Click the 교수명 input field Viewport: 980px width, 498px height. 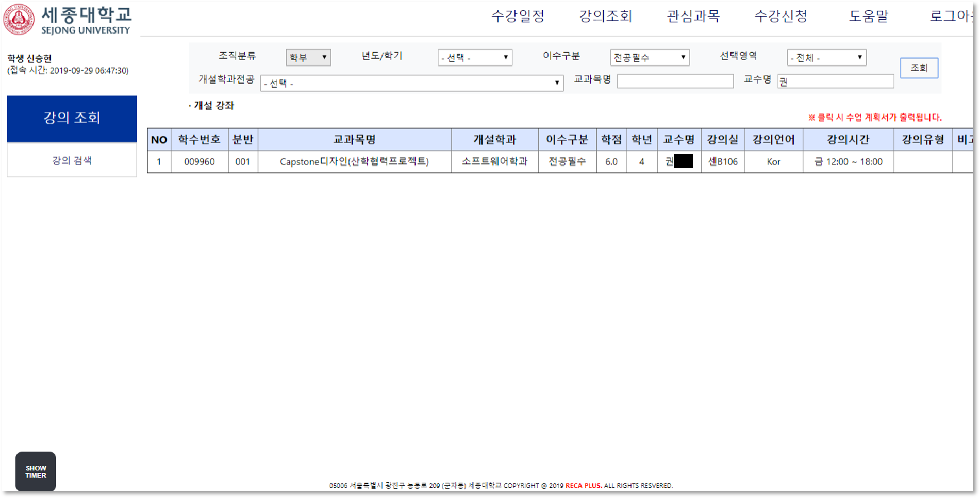point(836,81)
